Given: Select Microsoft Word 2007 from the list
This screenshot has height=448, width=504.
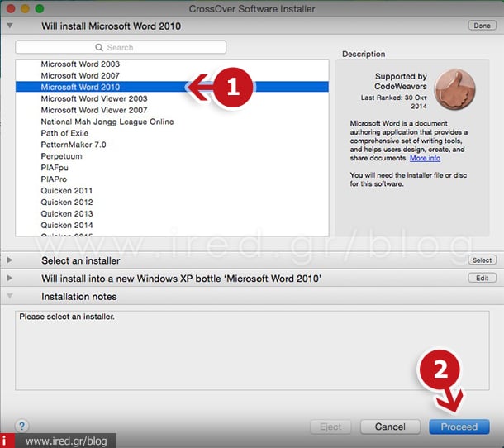Looking at the screenshot, I should pos(80,75).
